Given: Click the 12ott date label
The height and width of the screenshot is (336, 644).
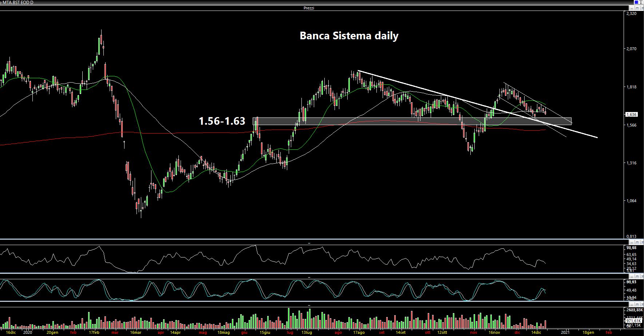Looking at the screenshot, I should pyautogui.click(x=442, y=333).
